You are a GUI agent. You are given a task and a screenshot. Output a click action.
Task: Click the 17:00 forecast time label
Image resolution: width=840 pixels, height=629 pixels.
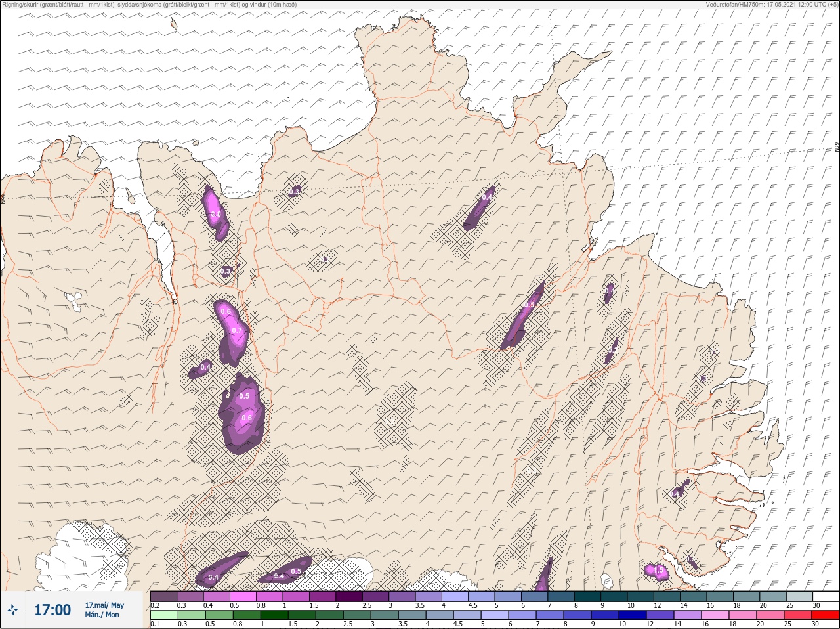pos(52,610)
